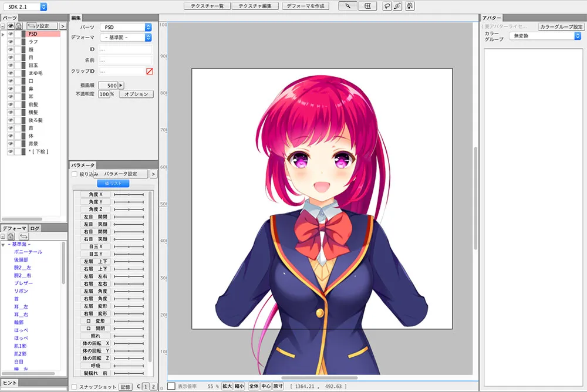
Task: Toggle visibility eye for 顔 part
Action: coord(11,50)
